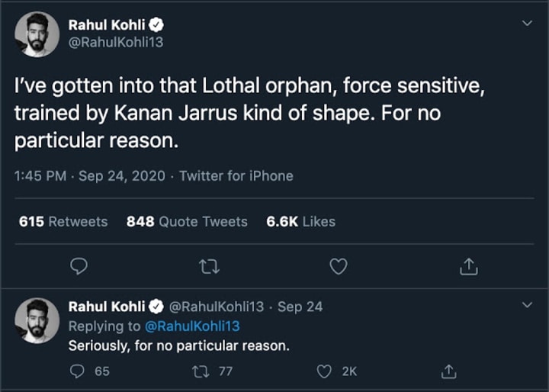Retweet the main tweet
Viewport: 549px width, 392px height.
[x=208, y=266]
